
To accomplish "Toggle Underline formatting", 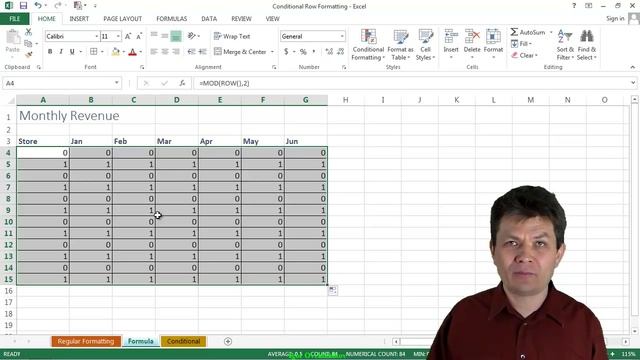I will tap(72, 52).
